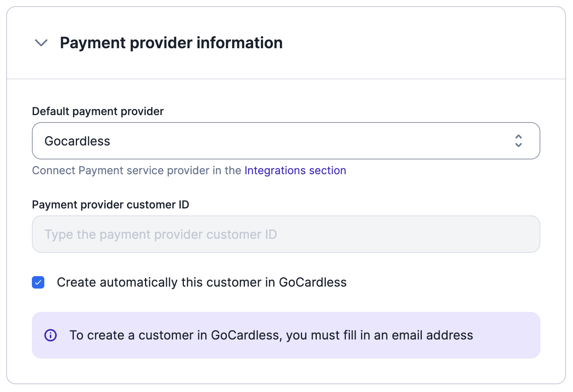The image size is (573, 392).
Task: Click the 'Default payment provider' field label
Action: pos(98,112)
